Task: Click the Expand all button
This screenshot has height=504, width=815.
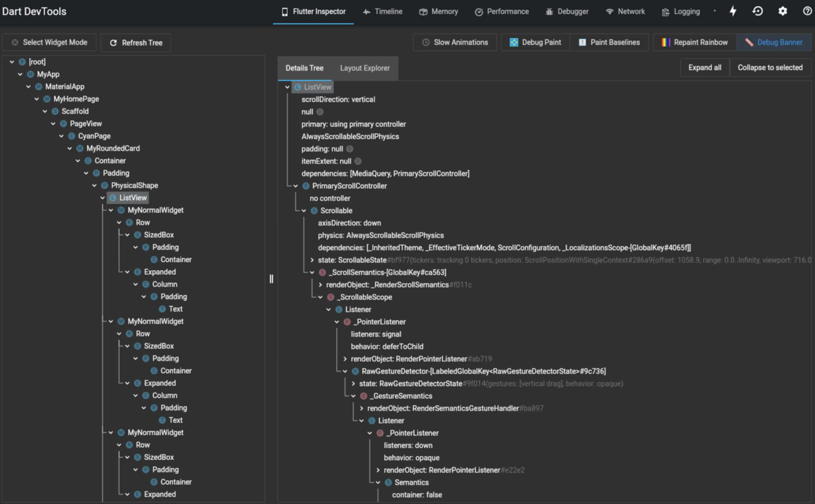Action: pos(705,67)
